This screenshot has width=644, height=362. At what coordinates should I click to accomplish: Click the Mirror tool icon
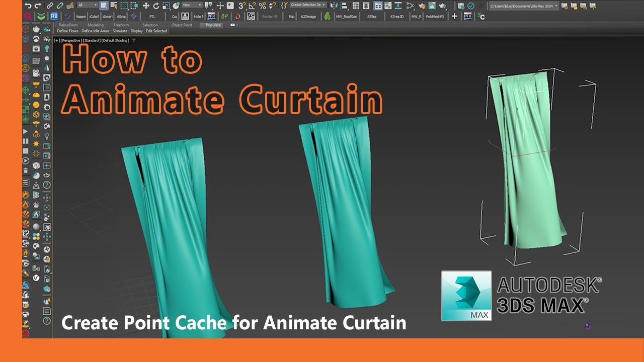pyautogui.click(x=334, y=6)
